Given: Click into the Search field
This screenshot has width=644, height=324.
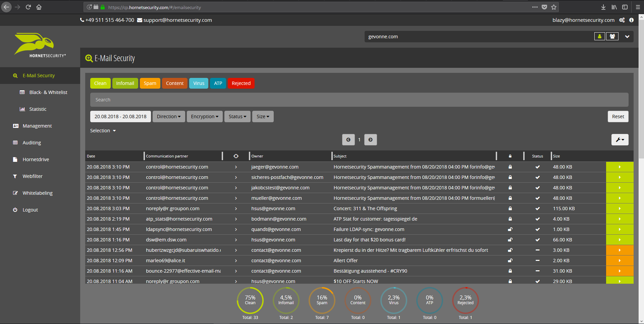Looking at the screenshot, I should pos(359,100).
